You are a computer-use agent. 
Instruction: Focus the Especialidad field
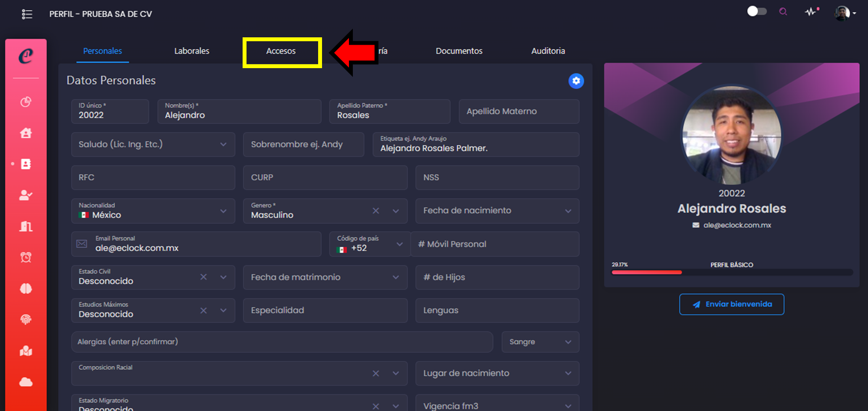325,310
